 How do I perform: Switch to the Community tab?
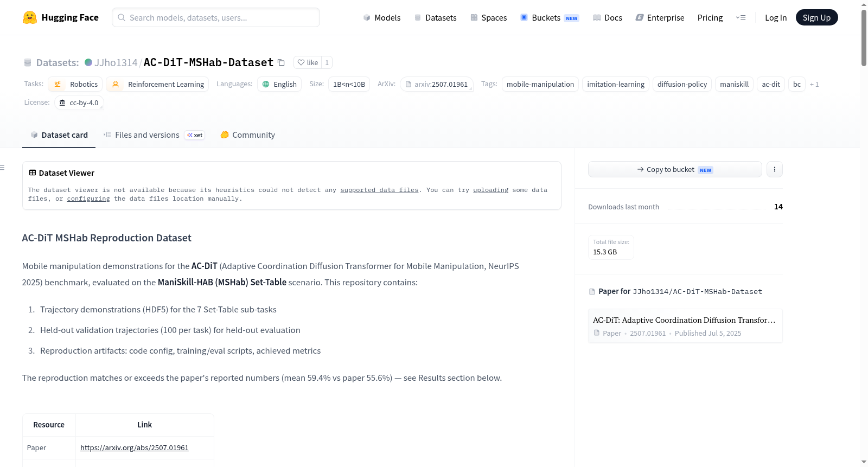pos(247,135)
